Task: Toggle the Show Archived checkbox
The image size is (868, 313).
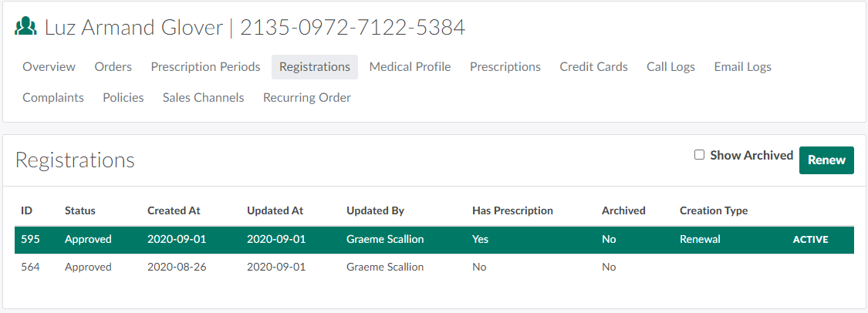Action: [x=699, y=155]
